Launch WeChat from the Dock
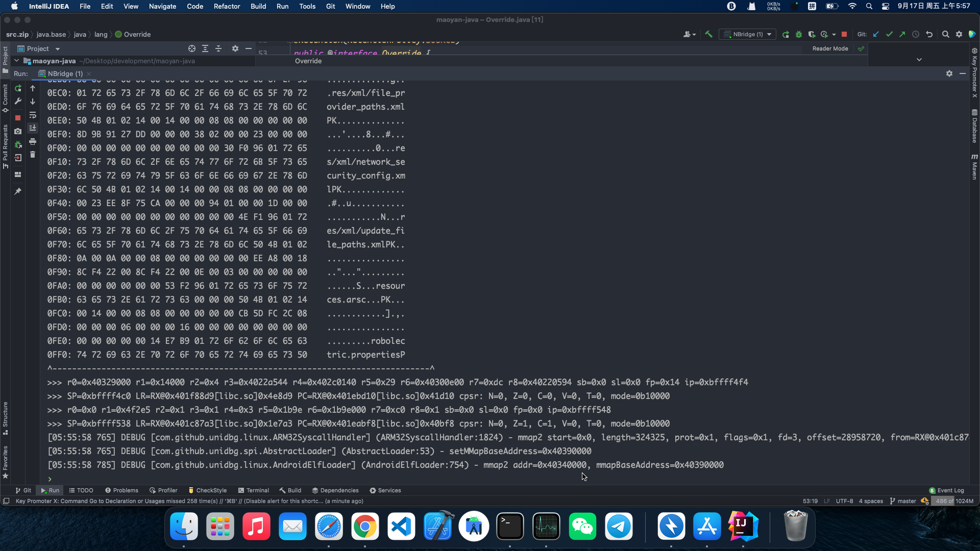Image resolution: width=980 pixels, height=551 pixels. pyautogui.click(x=582, y=526)
